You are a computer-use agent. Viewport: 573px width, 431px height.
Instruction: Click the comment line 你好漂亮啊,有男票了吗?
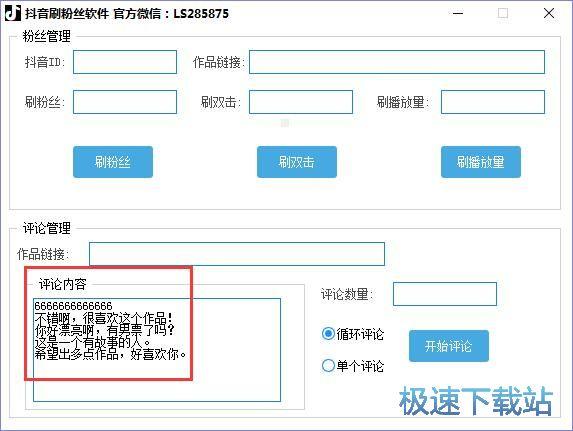coord(105,330)
